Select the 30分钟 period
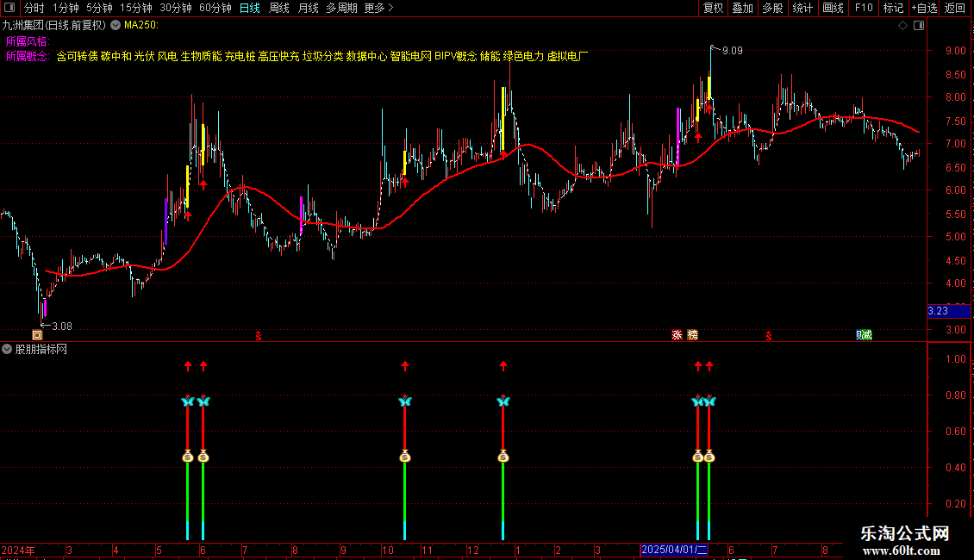974x560 pixels. 176,8
